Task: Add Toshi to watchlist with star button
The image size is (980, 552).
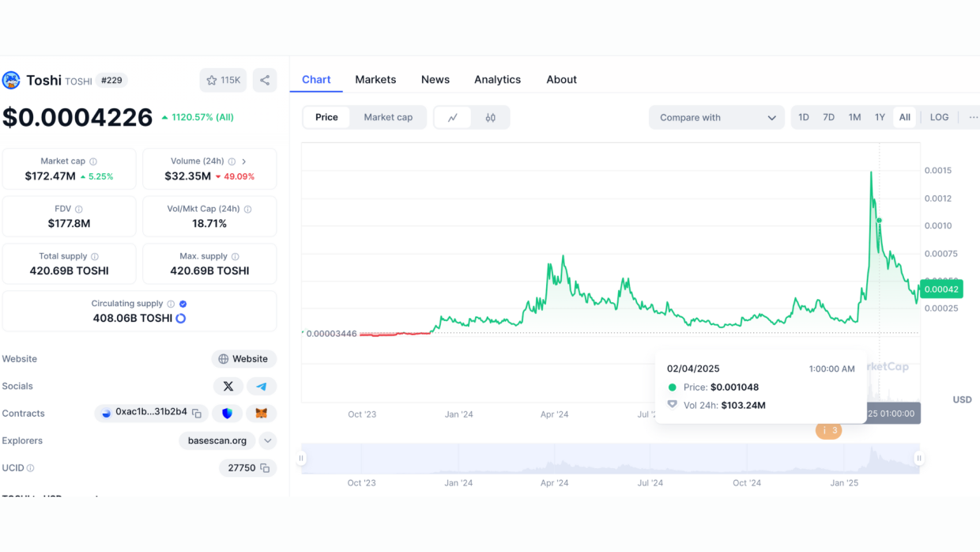Action: point(223,80)
